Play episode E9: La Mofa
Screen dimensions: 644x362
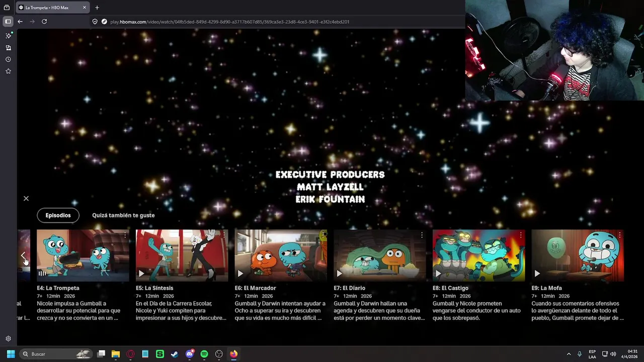pos(537,274)
